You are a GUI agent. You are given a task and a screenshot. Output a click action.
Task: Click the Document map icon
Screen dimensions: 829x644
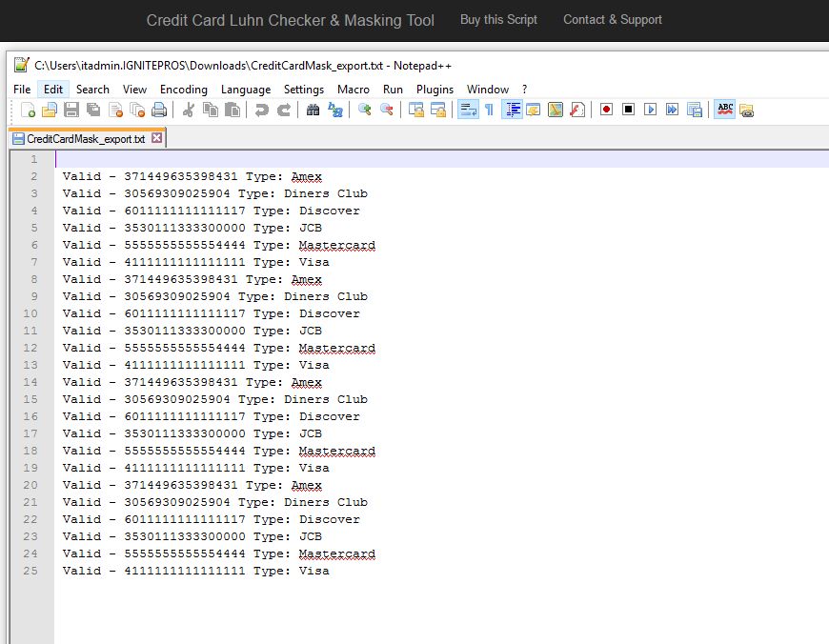tap(556, 110)
